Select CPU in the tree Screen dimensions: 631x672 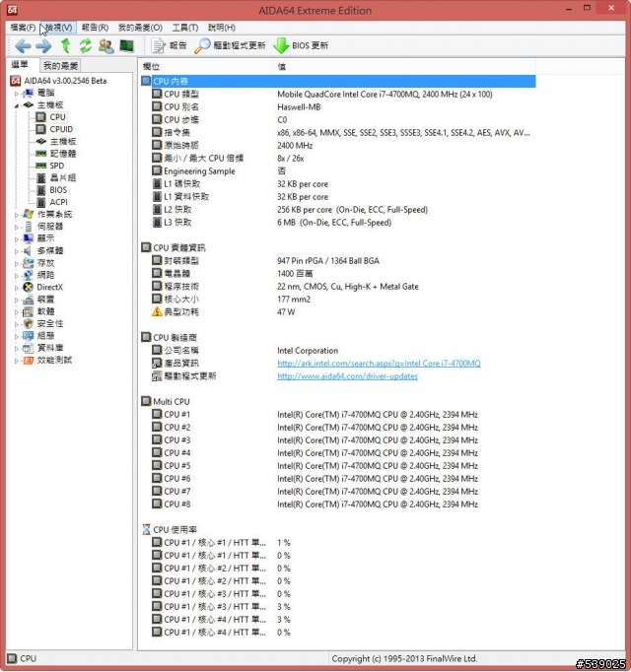pos(57,117)
